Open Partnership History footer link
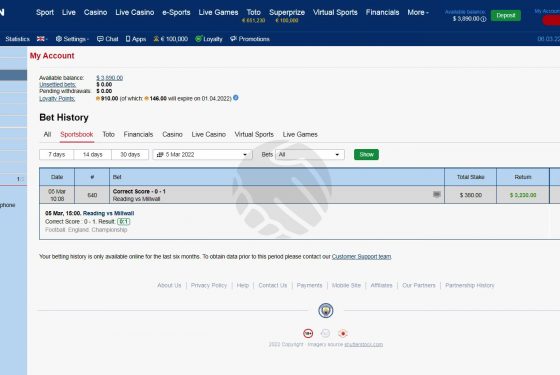Viewport: 560px width, 375px height. pyautogui.click(x=470, y=285)
